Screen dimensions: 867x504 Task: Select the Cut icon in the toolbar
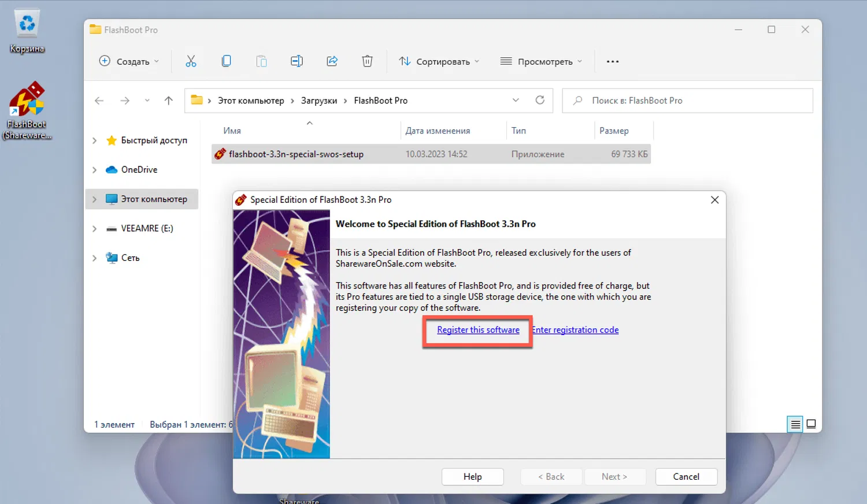[x=191, y=61]
